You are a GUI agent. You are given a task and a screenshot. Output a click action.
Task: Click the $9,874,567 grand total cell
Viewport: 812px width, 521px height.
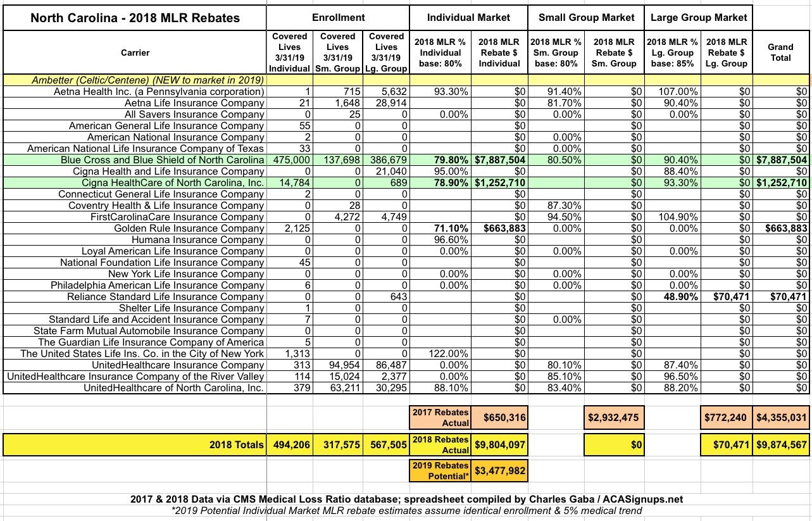pyautogui.click(x=782, y=445)
